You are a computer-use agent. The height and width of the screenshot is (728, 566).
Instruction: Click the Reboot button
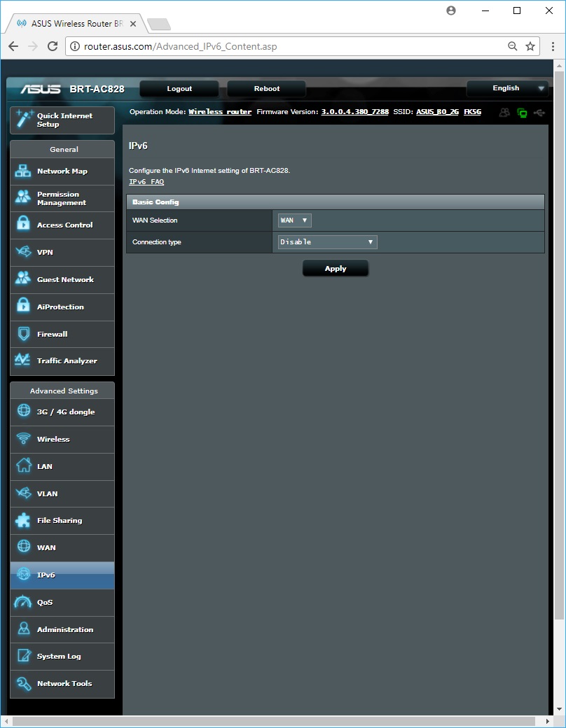[x=266, y=89]
